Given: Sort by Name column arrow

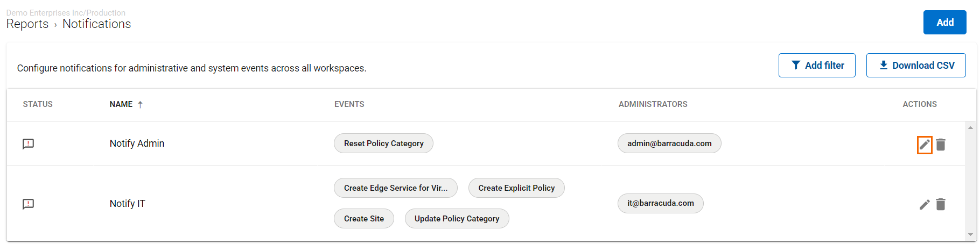Looking at the screenshot, I should 140,105.
